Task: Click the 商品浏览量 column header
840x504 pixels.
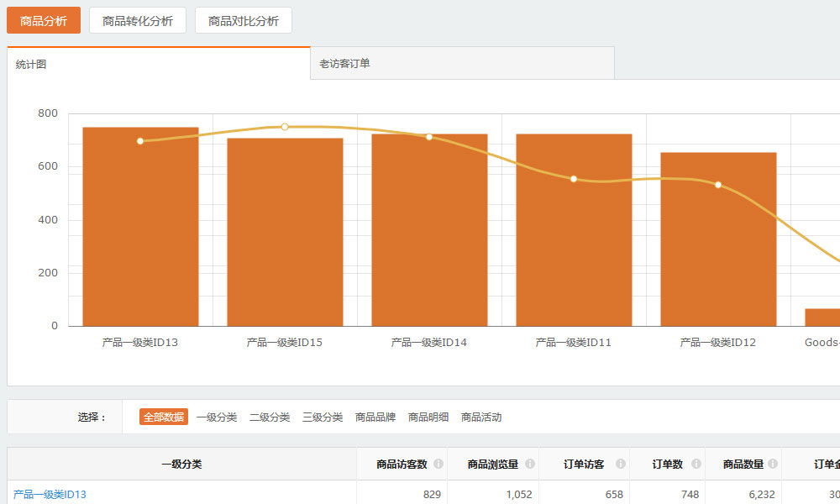Action: (493, 464)
